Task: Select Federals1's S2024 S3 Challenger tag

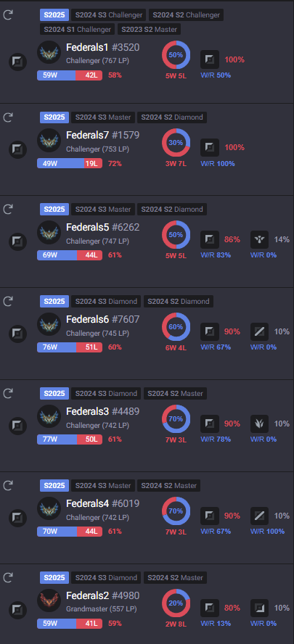Action: 109,15
